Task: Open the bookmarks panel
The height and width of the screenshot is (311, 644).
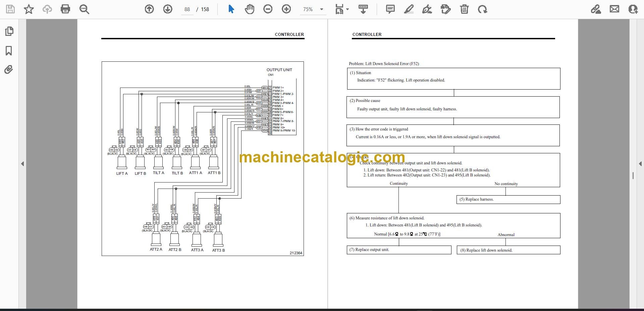Action: coord(9,51)
